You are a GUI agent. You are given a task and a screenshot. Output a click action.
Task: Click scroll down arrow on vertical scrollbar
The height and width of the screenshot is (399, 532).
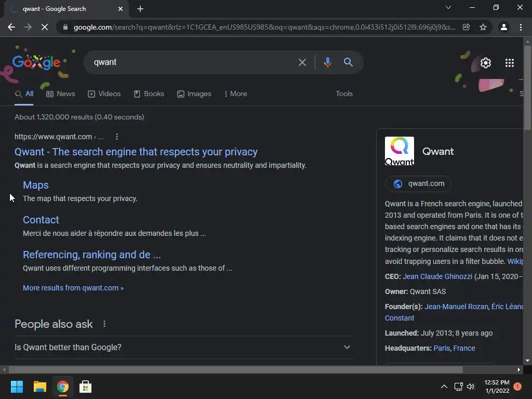[527, 361]
